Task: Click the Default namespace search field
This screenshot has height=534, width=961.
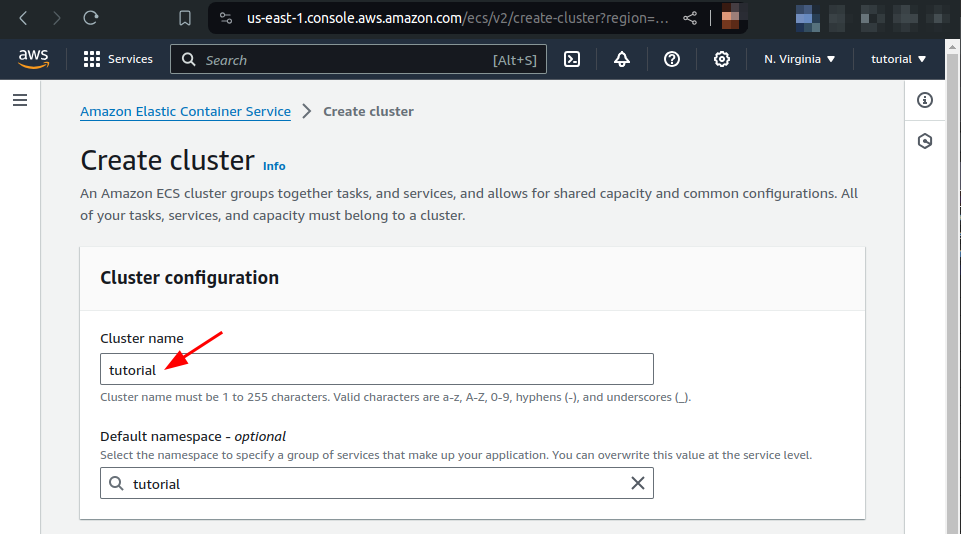Action: coord(377,483)
